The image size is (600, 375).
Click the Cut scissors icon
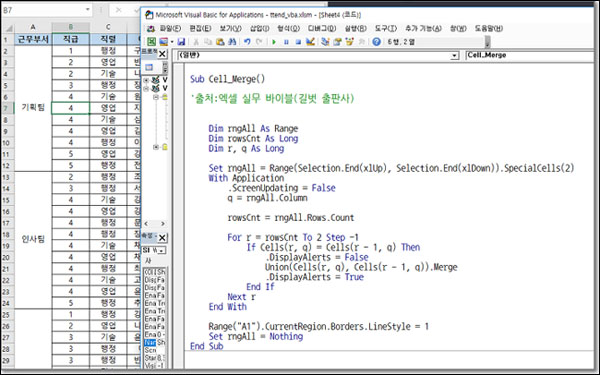coord(196,42)
